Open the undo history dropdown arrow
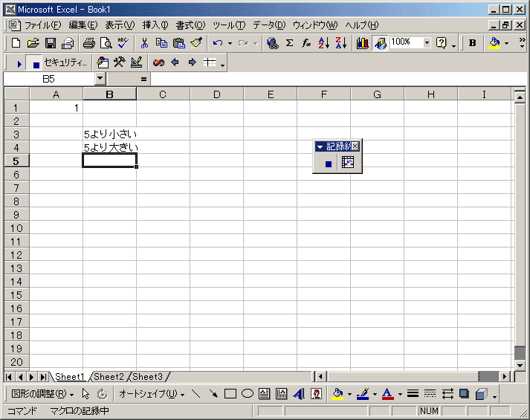 click(230, 43)
